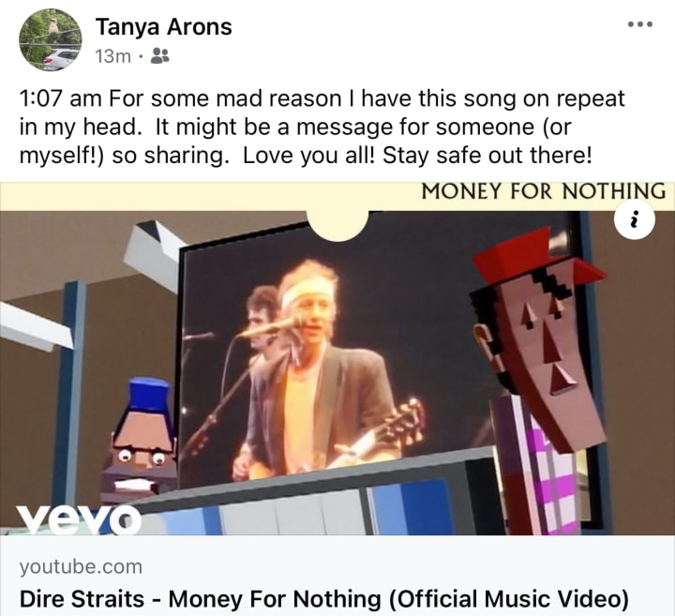Open Tanya Arons profile picture
Image resolution: width=675 pixels, height=616 pixels.
(x=51, y=39)
